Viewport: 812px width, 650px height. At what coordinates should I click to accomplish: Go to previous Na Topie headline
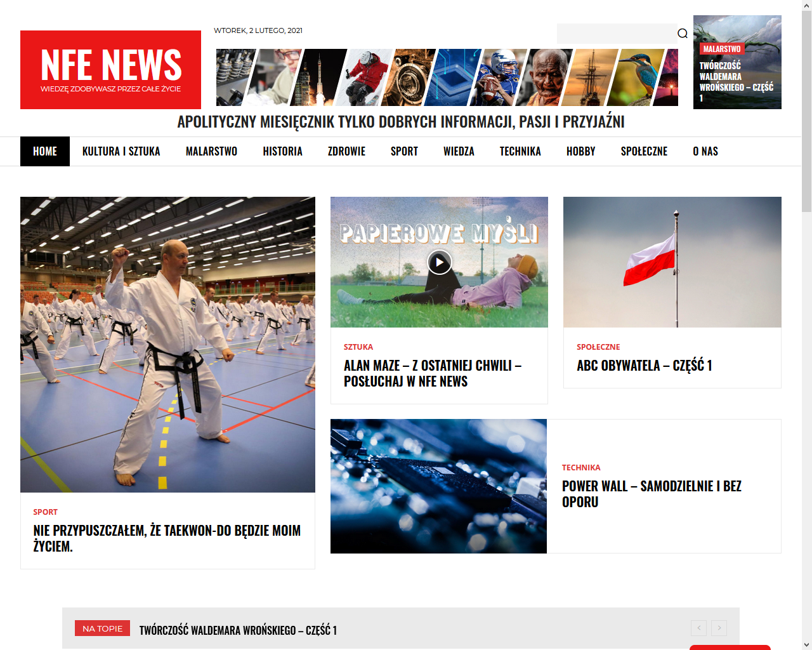698,628
